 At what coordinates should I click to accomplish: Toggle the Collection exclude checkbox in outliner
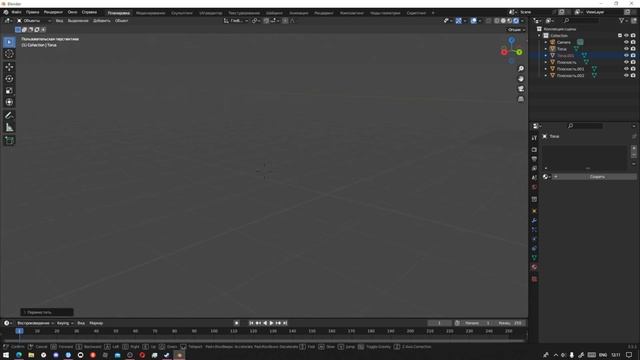pos(620,36)
